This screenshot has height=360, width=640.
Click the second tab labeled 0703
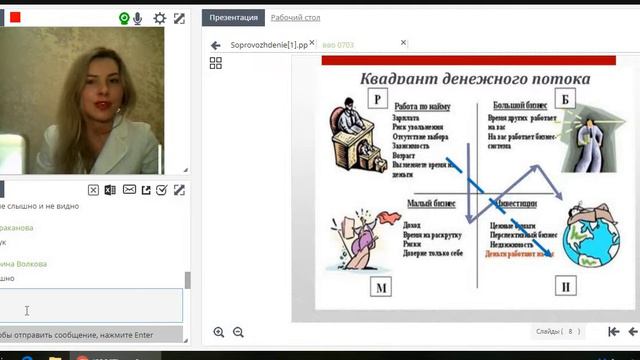338,45
